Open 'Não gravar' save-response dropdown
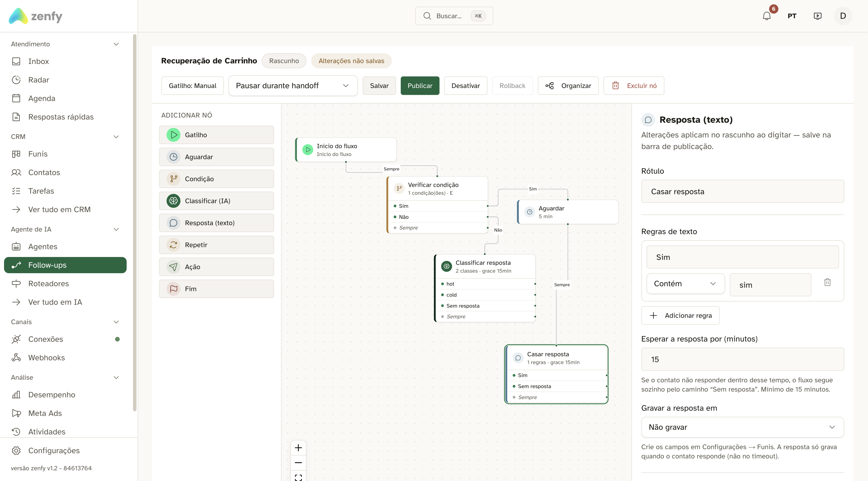The width and height of the screenshot is (868, 481). tap(742, 427)
